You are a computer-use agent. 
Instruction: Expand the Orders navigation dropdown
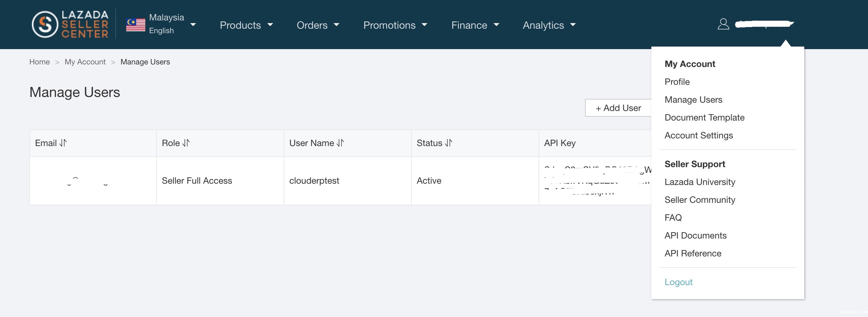pos(317,25)
